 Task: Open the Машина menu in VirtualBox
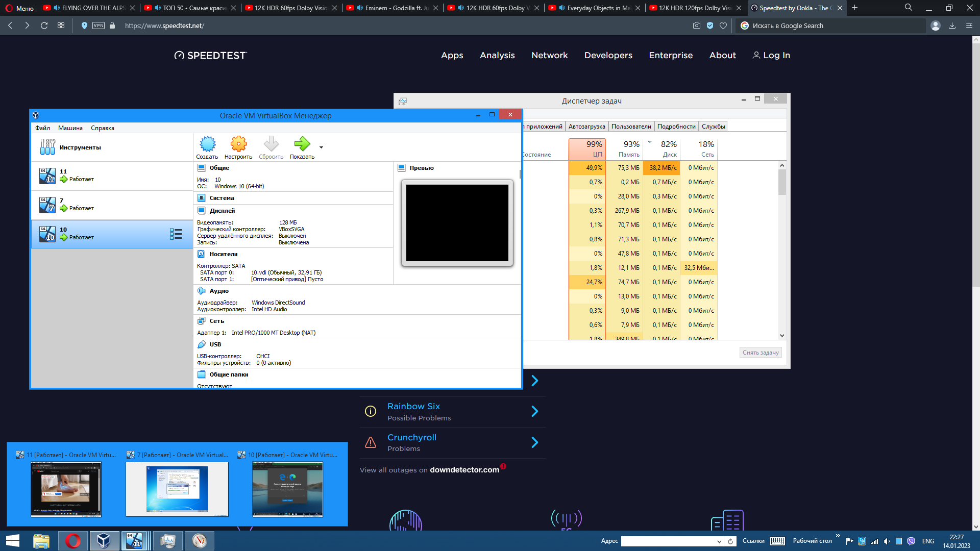(70, 128)
